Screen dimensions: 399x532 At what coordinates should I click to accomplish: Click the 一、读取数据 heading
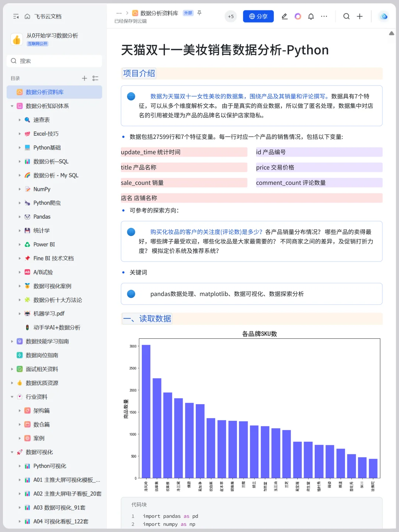(x=147, y=318)
